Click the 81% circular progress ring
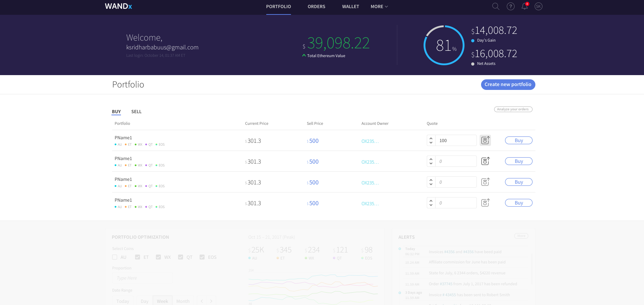Screen dimensions: 644x305 click(x=444, y=45)
